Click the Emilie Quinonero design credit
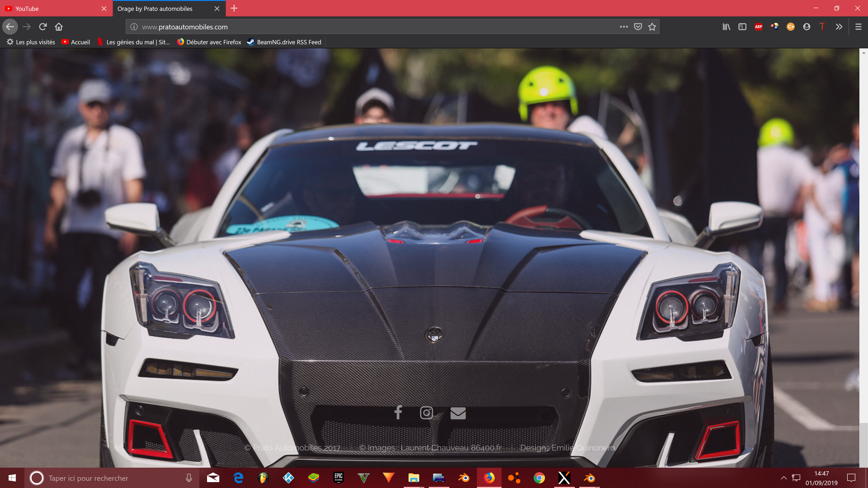The width and height of the screenshot is (868, 488). 583,448
